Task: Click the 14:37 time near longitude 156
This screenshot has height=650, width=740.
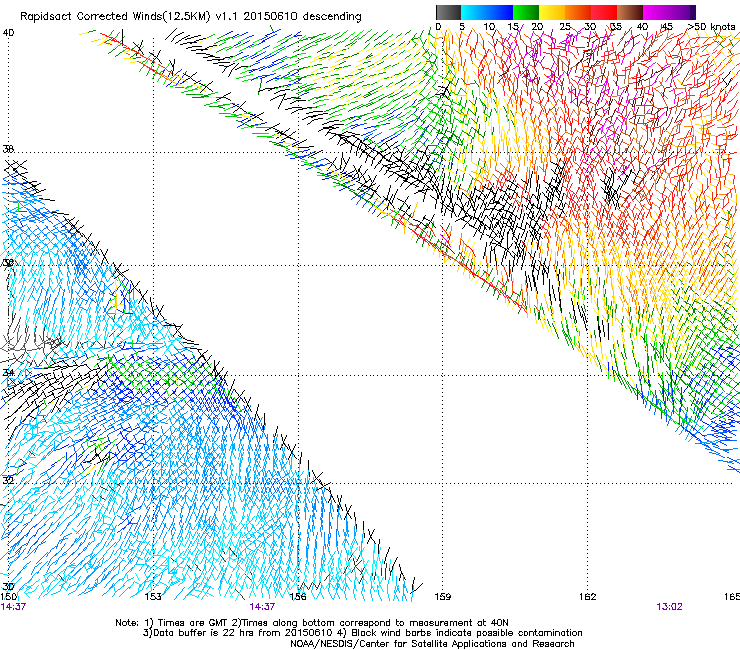Action: pyautogui.click(x=262, y=607)
